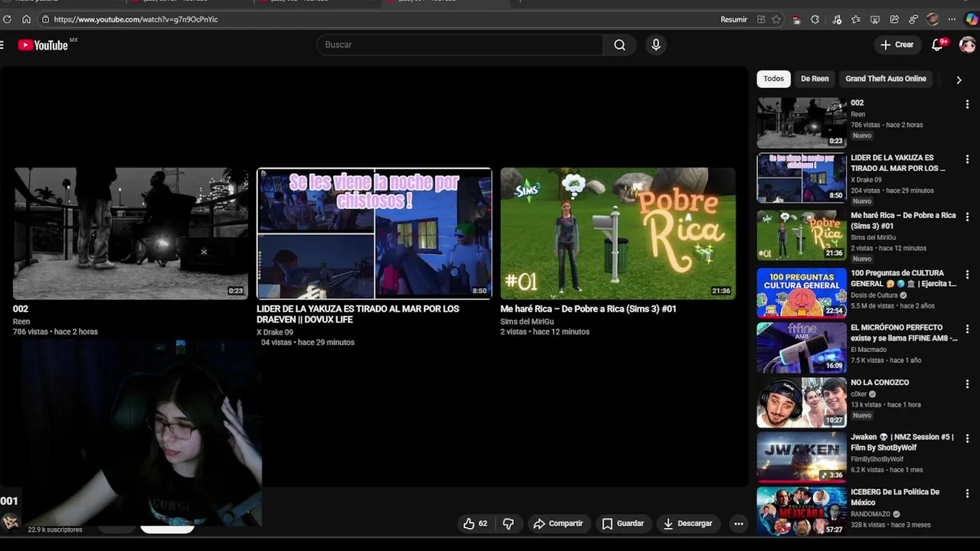
Task: Open sidebar ICEBERG Política Mexicana thumbnail
Action: click(x=802, y=511)
